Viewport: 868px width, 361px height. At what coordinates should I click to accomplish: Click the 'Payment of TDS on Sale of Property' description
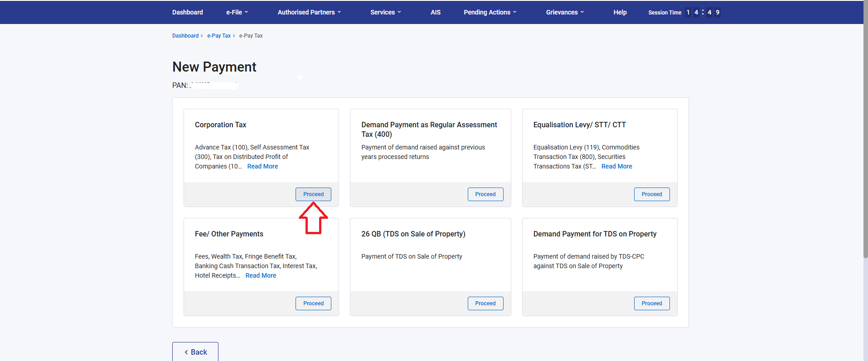click(412, 256)
